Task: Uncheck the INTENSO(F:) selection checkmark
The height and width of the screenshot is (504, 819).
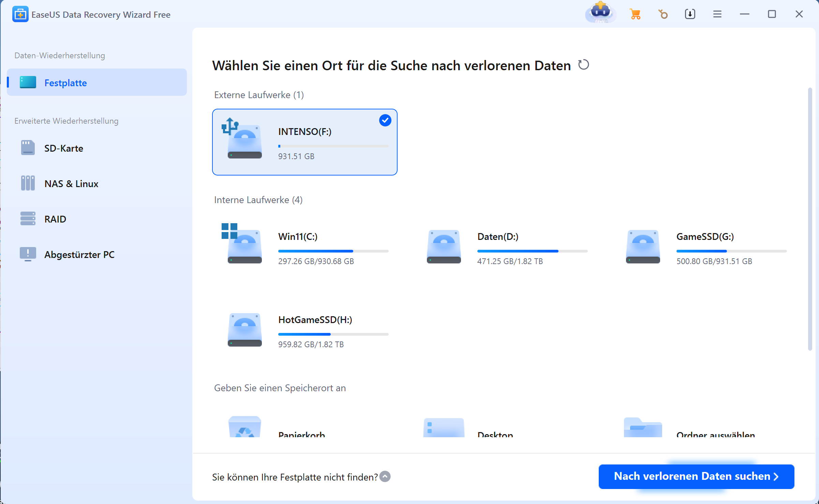Action: (385, 120)
